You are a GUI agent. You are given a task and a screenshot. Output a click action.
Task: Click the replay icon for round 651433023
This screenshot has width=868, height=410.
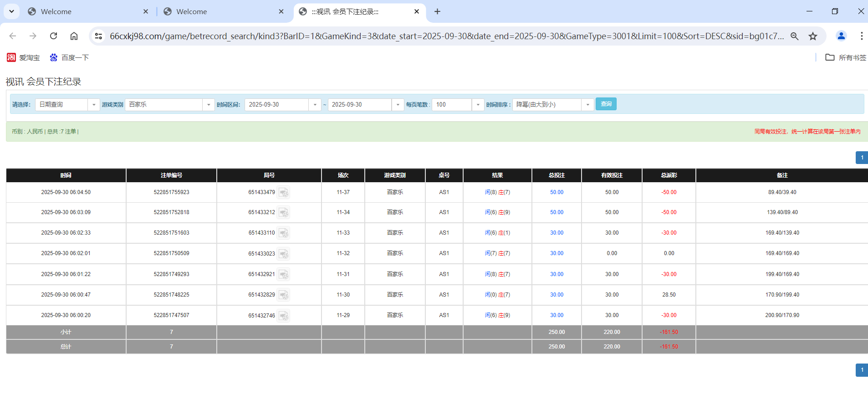click(284, 254)
